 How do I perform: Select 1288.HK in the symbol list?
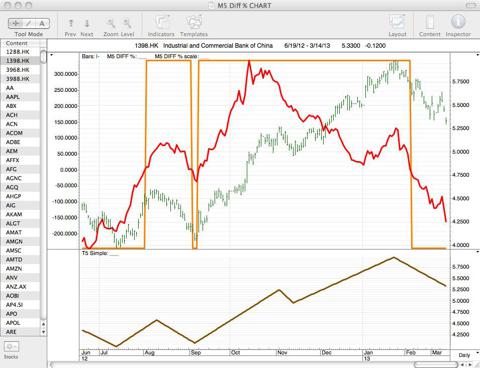click(21, 52)
